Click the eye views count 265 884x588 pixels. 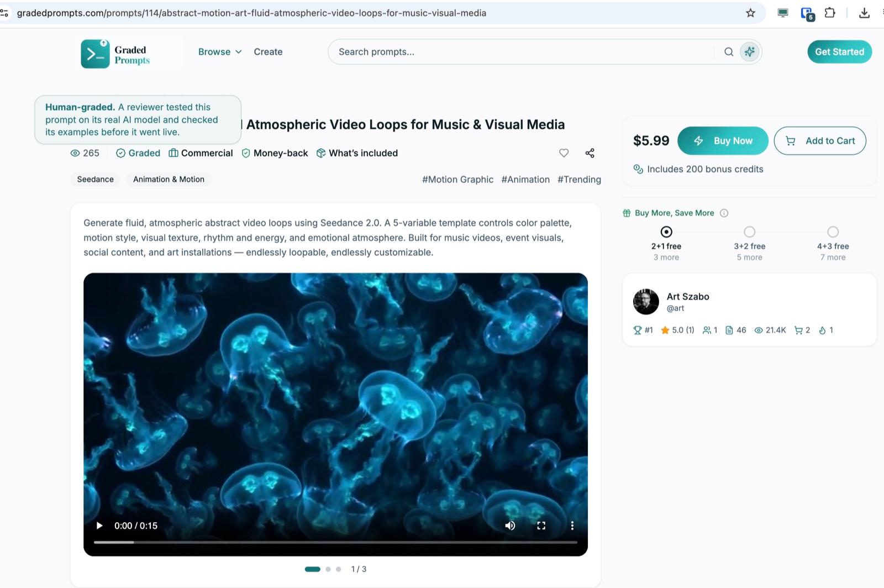(x=85, y=153)
